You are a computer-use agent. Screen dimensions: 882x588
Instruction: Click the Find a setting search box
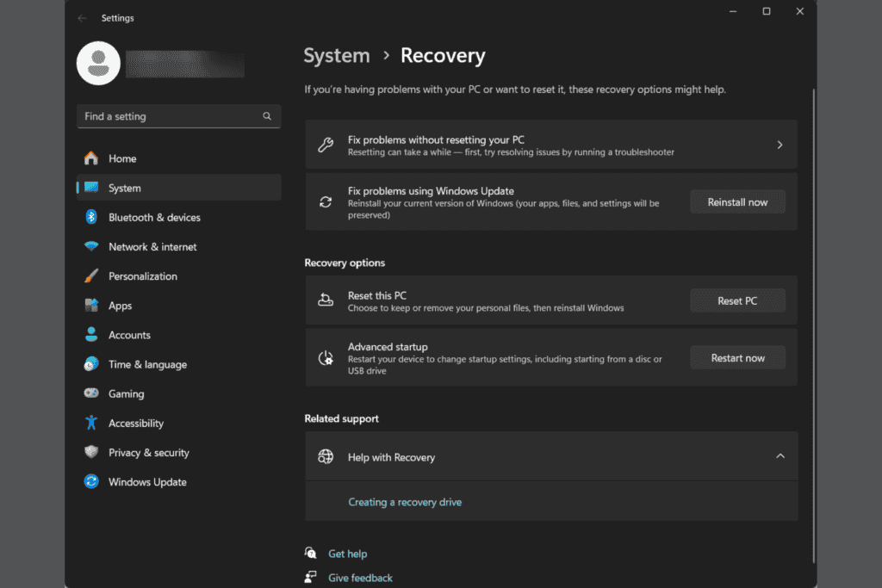click(x=179, y=116)
